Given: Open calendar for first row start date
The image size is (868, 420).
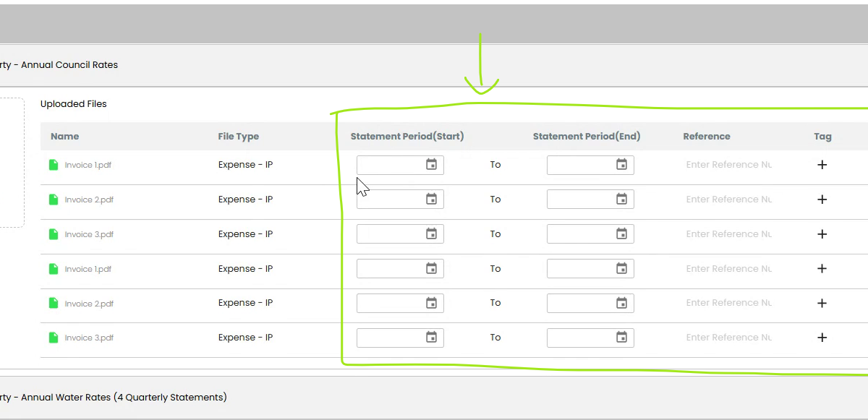Looking at the screenshot, I should click(431, 165).
